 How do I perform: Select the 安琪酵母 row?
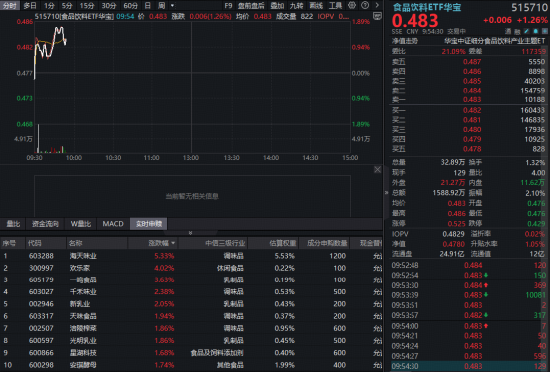[191, 365]
